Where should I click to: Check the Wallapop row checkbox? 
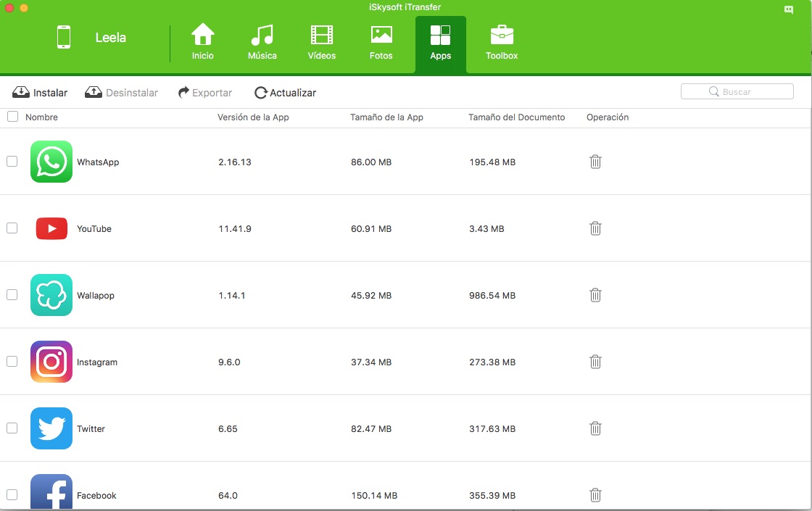12,295
